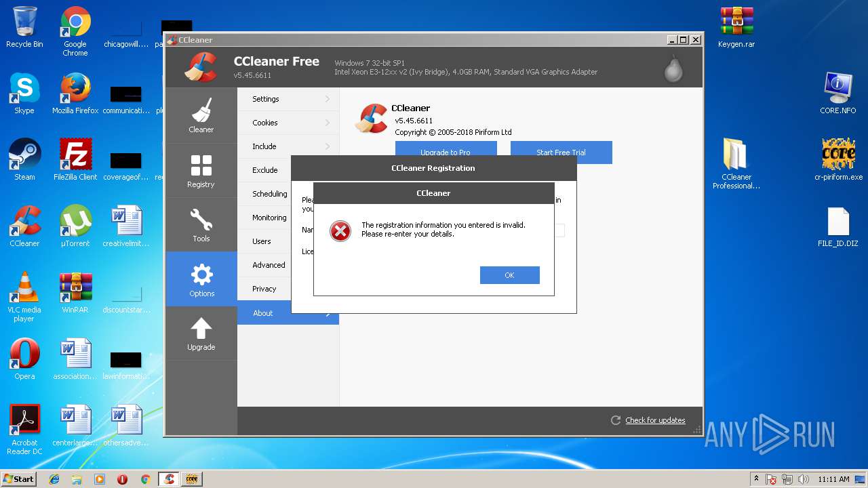Show hidden system tray icons
Screen dimensions: 868x488
tap(756, 479)
